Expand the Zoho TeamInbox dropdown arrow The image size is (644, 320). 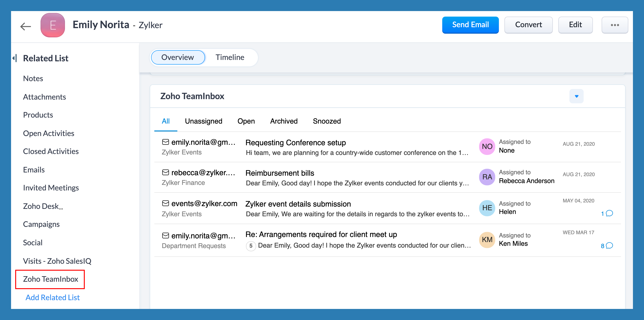576,96
